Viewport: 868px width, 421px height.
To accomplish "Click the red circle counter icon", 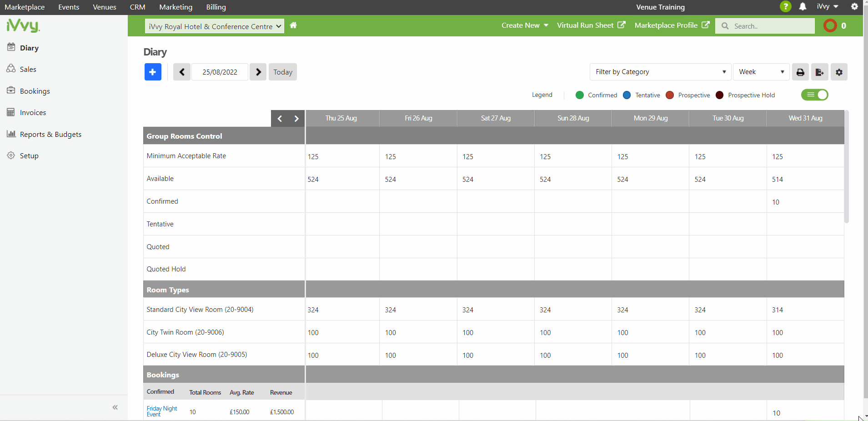I will point(830,25).
